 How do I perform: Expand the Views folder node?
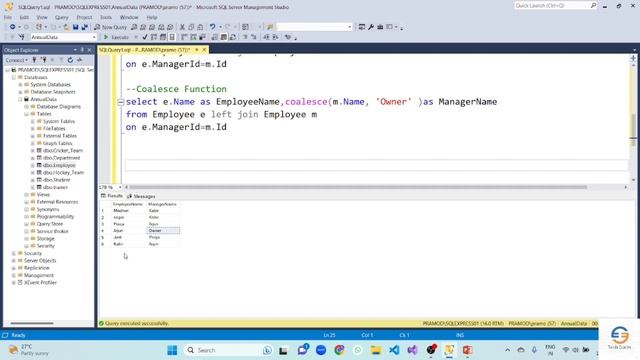click(27, 195)
